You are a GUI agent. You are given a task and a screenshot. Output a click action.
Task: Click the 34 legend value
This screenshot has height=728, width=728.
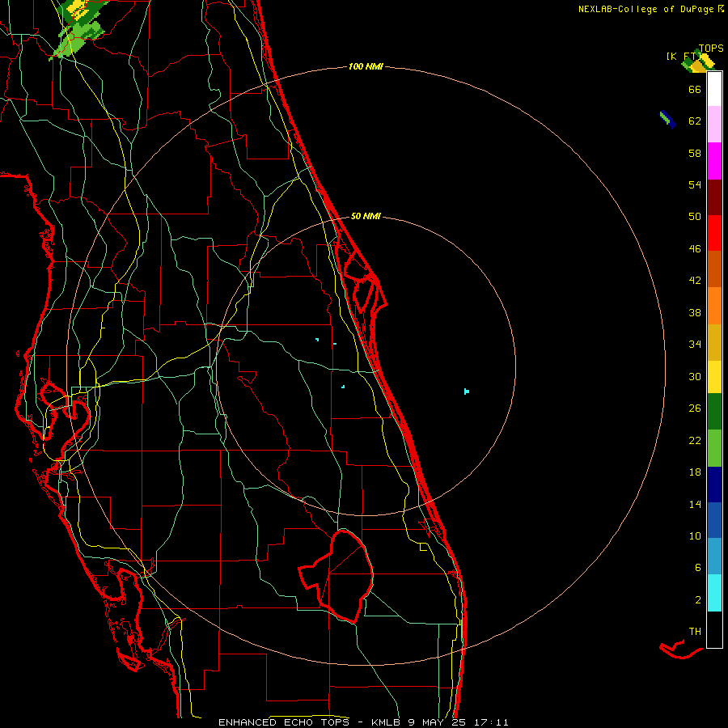coord(695,345)
